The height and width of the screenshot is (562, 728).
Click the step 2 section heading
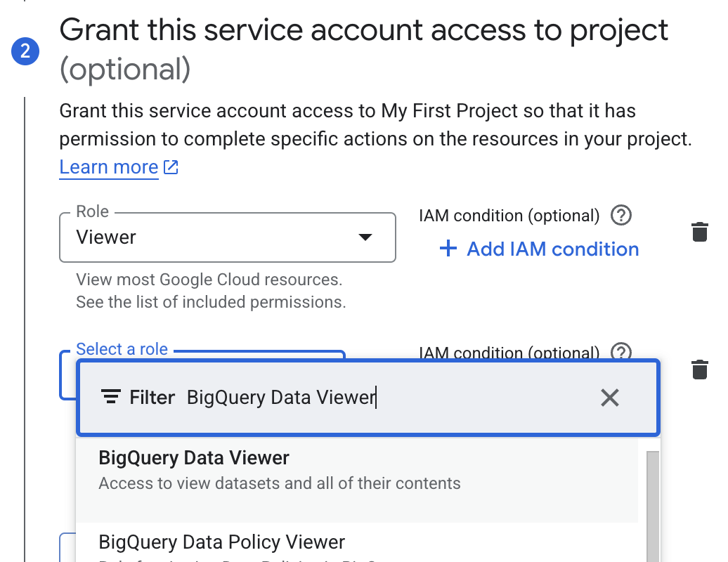click(363, 49)
